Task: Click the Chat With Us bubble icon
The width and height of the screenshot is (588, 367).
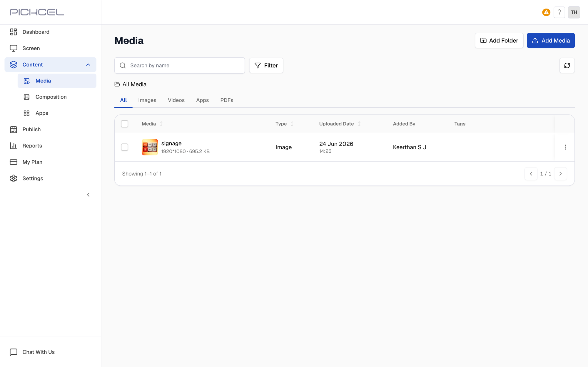Action: 14,352
